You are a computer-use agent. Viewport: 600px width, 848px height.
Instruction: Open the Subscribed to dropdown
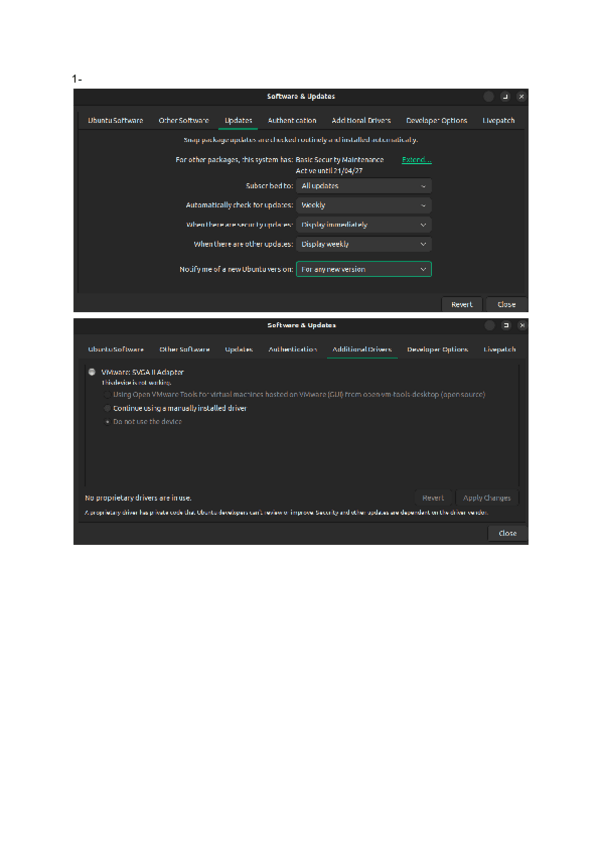pyautogui.click(x=364, y=186)
